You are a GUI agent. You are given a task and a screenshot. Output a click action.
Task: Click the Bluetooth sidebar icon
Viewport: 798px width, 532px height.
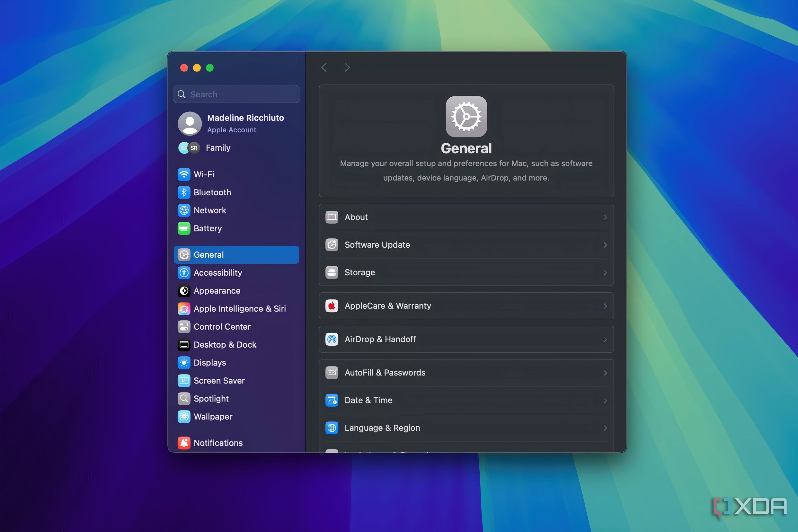tap(184, 192)
